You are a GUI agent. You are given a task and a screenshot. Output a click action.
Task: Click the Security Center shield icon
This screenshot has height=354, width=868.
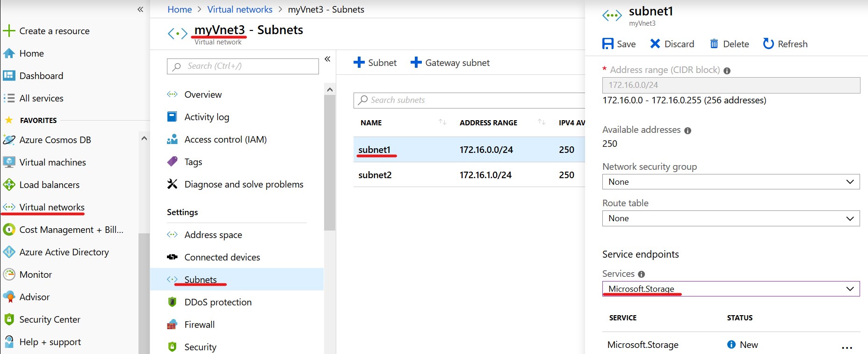coord(9,319)
